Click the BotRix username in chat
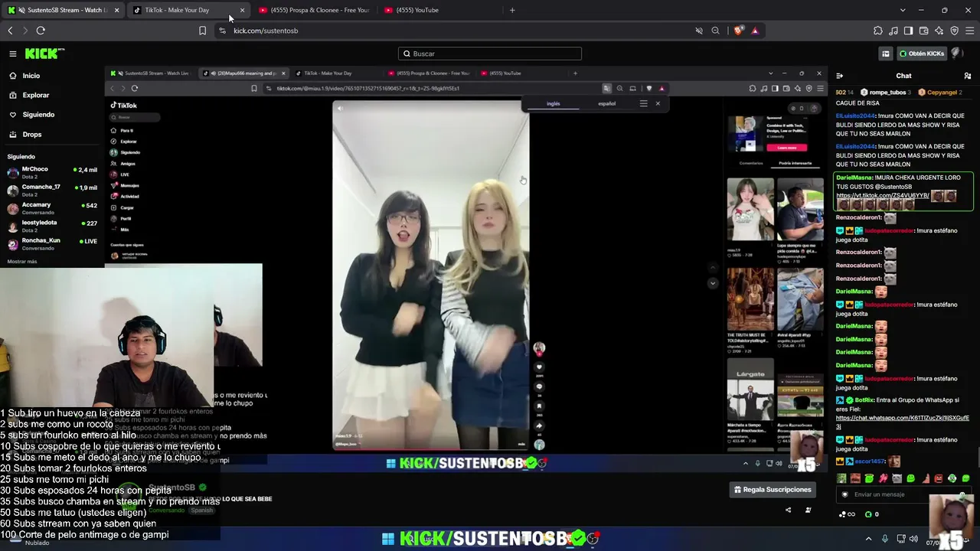This screenshot has width=980, height=551. pyautogui.click(x=864, y=400)
